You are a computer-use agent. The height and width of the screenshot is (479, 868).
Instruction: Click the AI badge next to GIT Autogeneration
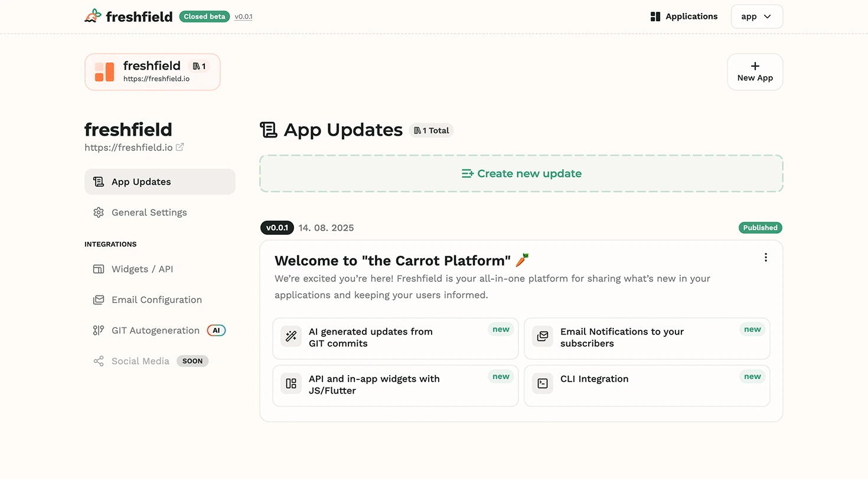[x=216, y=330]
